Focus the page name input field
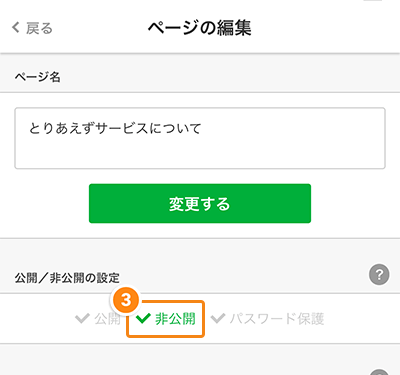 point(200,138)
